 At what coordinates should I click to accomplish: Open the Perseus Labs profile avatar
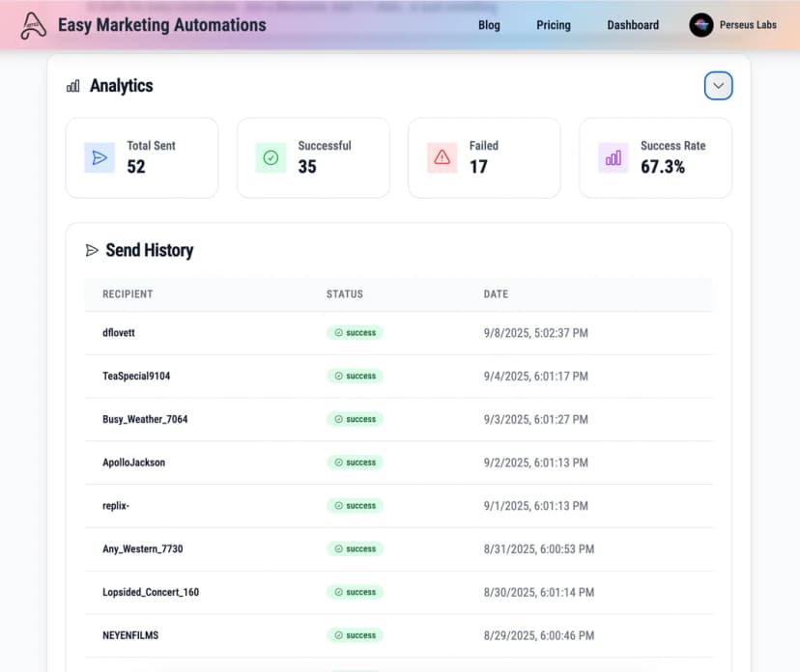pyautogui.click(x=701, y=25)
